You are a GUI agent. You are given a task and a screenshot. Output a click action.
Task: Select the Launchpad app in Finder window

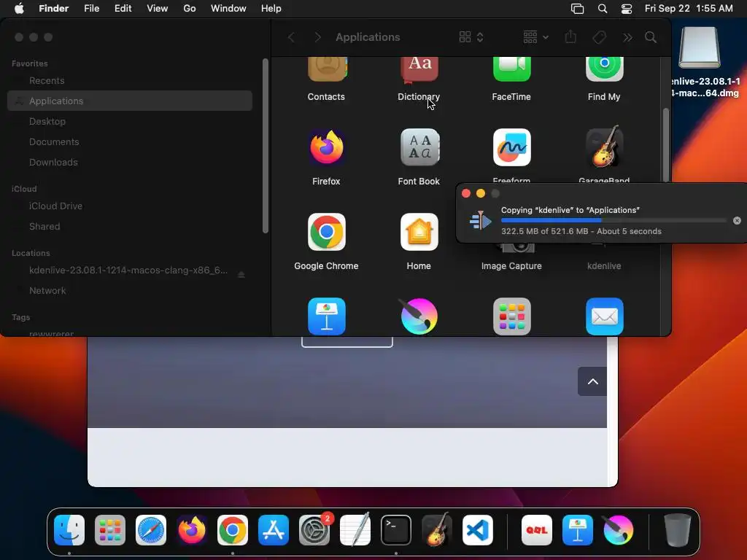click(511, 316)
